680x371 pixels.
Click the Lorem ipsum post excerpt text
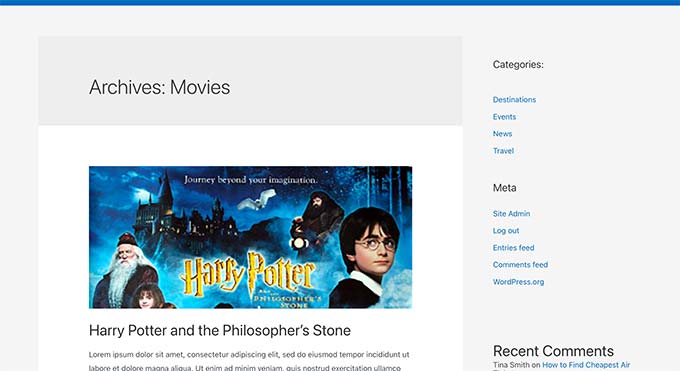(x=249, y=361)
